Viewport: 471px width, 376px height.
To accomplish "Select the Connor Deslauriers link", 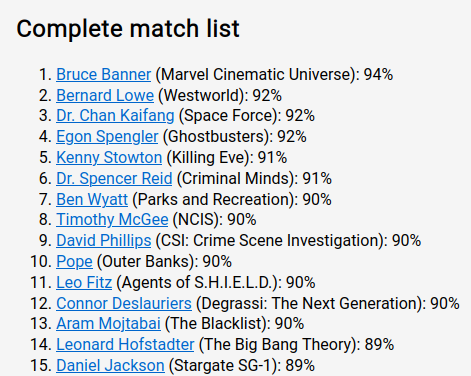I will coord(124,303).
